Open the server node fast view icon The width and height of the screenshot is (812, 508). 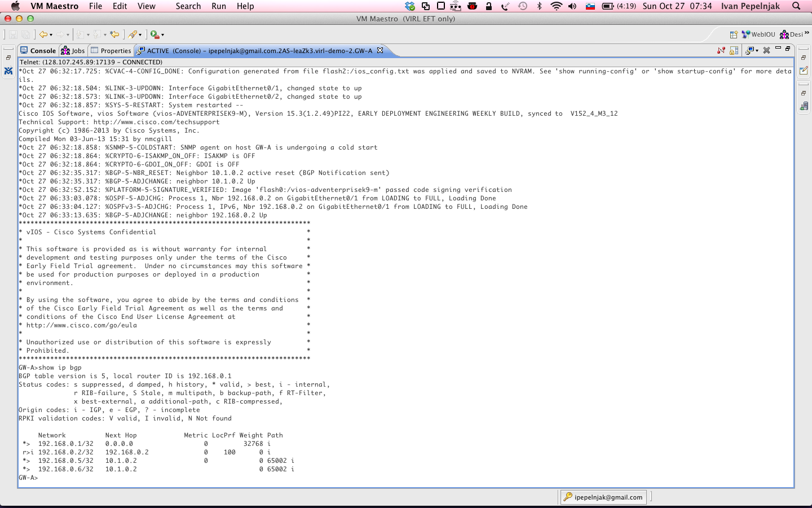804,106
